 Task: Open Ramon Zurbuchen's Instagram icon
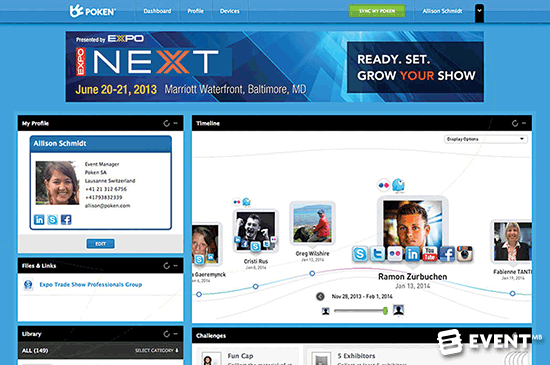click(465, 254)
